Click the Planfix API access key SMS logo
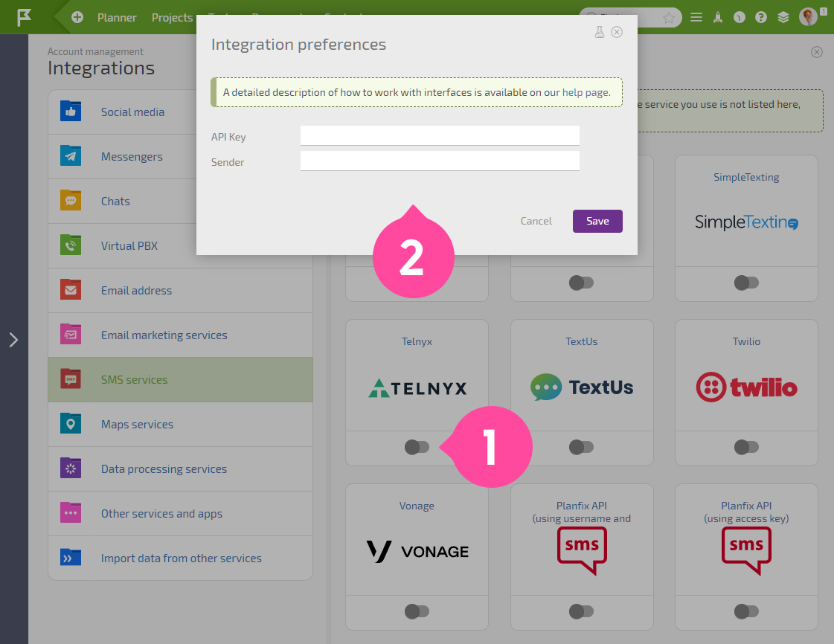This screenshot has width=834, height=644. coord(746,551)
